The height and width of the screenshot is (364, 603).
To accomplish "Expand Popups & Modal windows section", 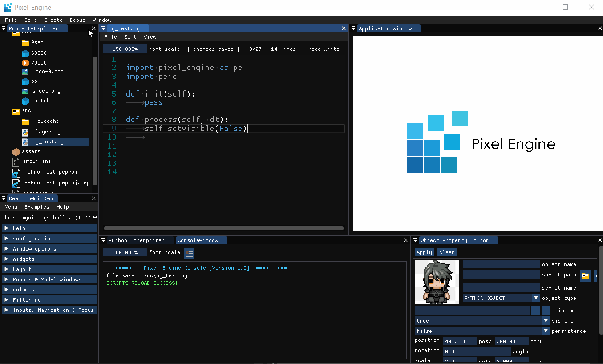I will click(x=49, y=279).
